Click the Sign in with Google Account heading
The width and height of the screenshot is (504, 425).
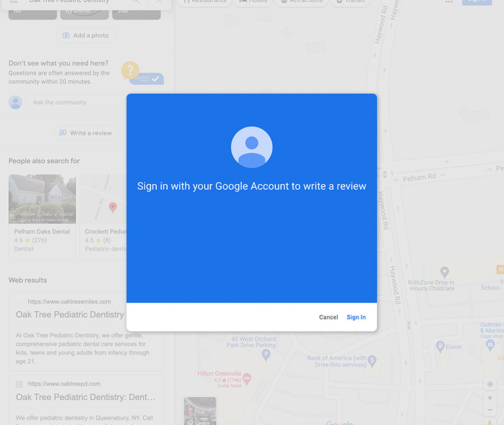tap(251, 186)
